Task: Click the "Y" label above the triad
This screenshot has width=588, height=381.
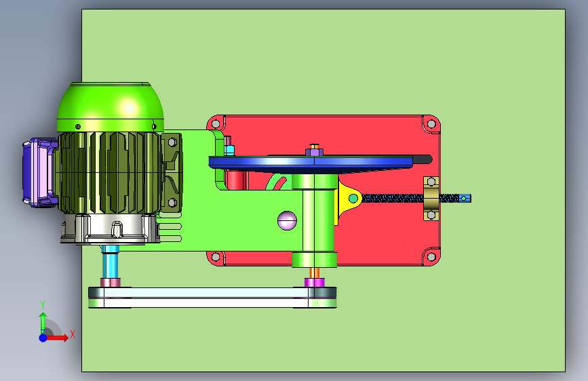Action: [43, 305]
